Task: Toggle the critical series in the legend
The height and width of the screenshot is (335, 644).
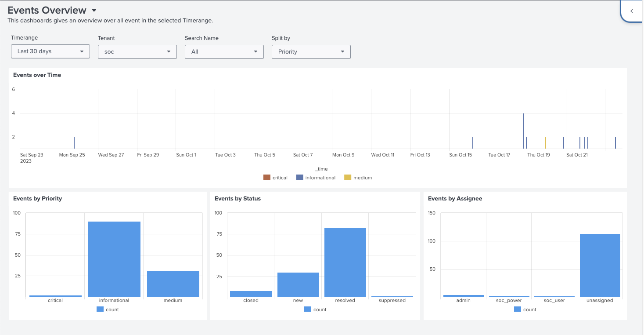Action: pyautogui.click(x=280, y=178)
